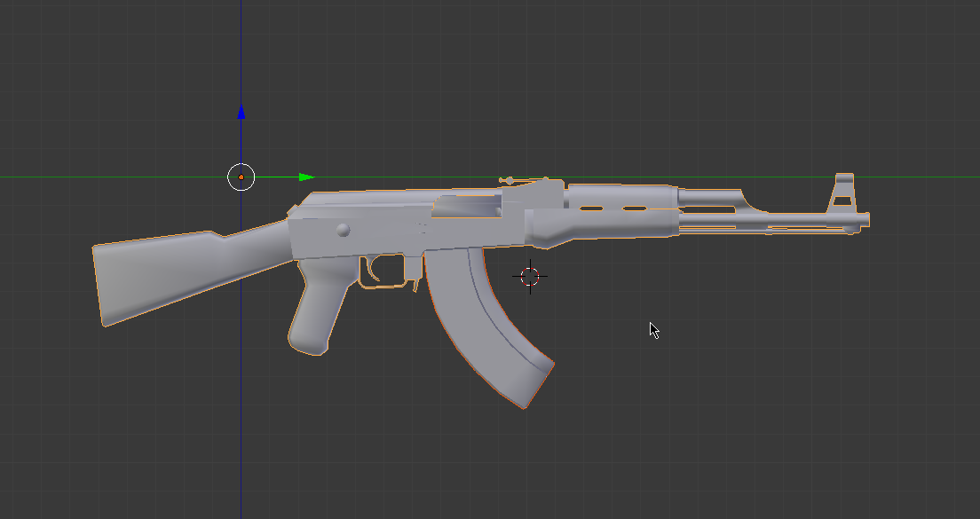Click the white circle at the gizmo center
The width and height of the screenshot is (980, 519).
pyautogui.click(x=241, y=177)
